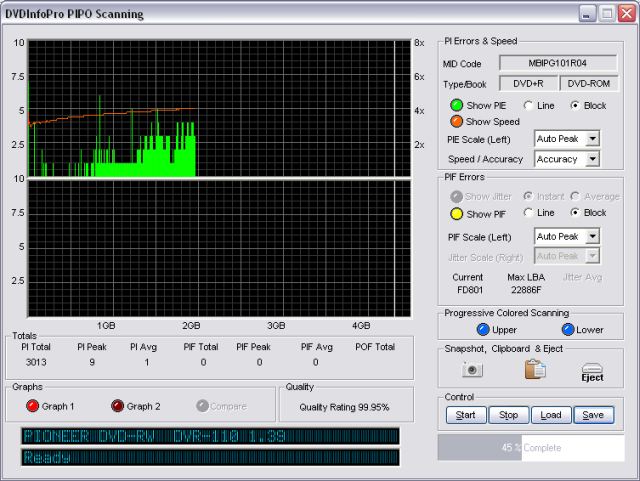
Task: Select the red Graph 1 button
Action: [x=32, y=406]
